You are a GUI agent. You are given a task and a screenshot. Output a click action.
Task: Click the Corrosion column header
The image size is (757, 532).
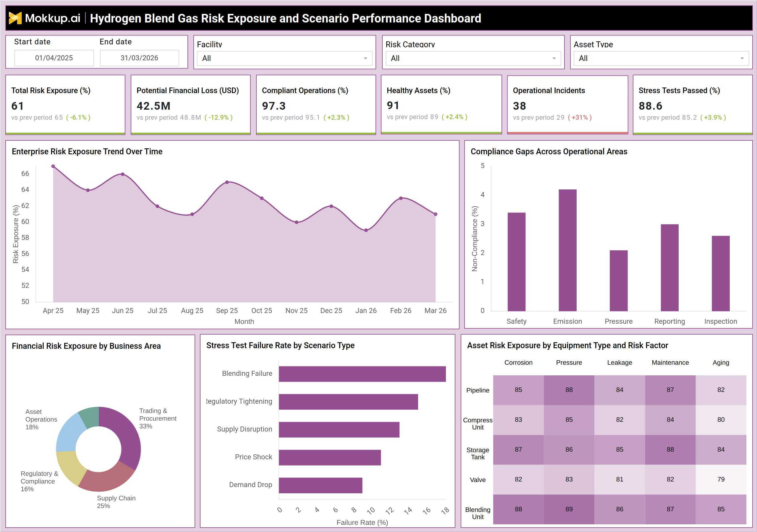pyautogui.click(x=518, y=363)
